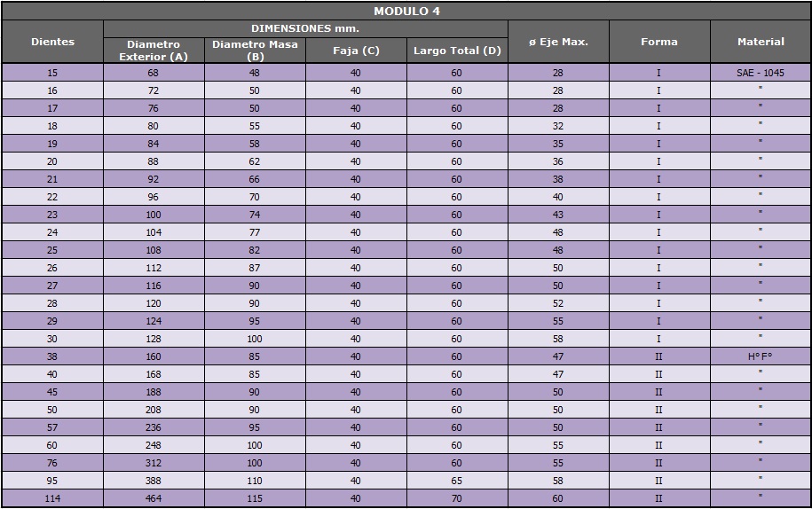The width and height of the screenshot is (812, 509).
Task: Click the DIMENSIONES mm. group header
Action: [305, 29]
